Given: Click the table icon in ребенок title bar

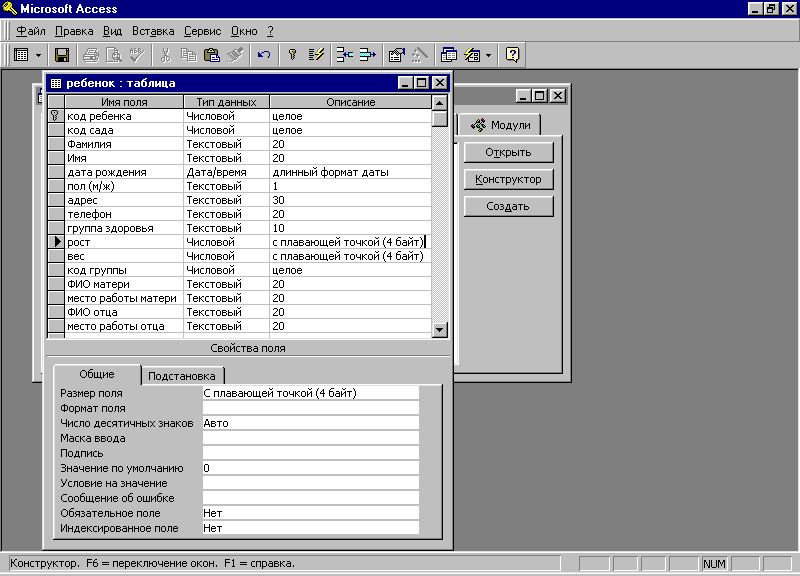Looking at the screenshot, I should (x=56, y=83).
